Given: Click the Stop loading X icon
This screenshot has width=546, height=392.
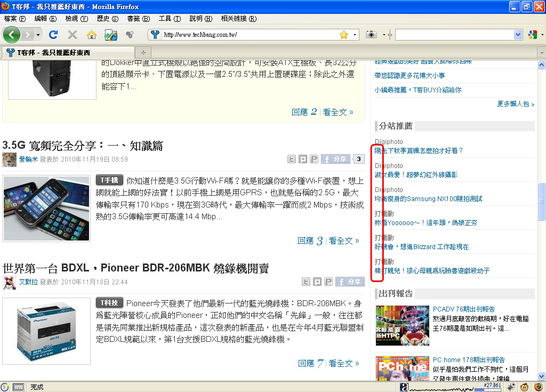Looking at the screenshot, I should point(73,35).
